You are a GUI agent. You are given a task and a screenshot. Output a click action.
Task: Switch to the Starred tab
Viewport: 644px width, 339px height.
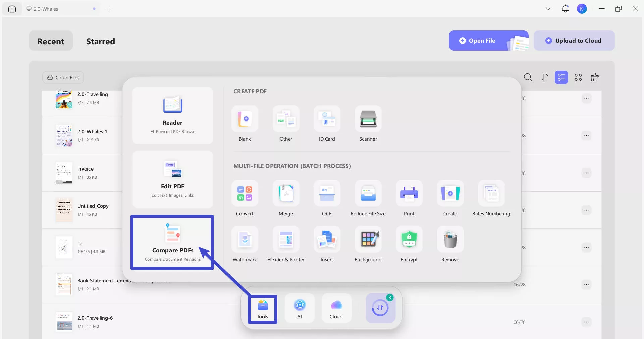[100, 41]
